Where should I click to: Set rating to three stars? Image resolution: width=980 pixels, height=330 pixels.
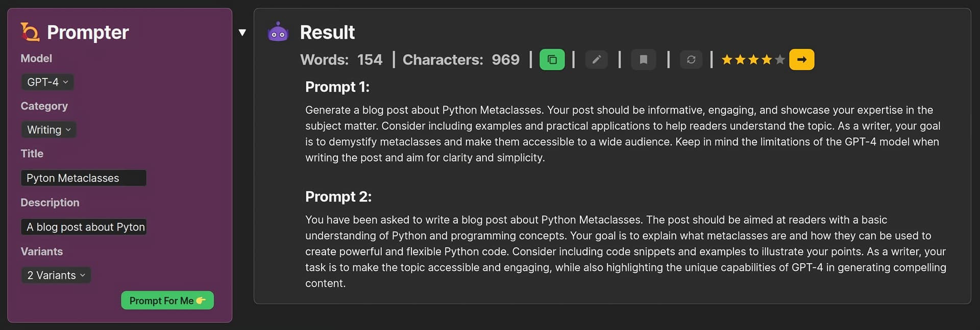(753, 60)
